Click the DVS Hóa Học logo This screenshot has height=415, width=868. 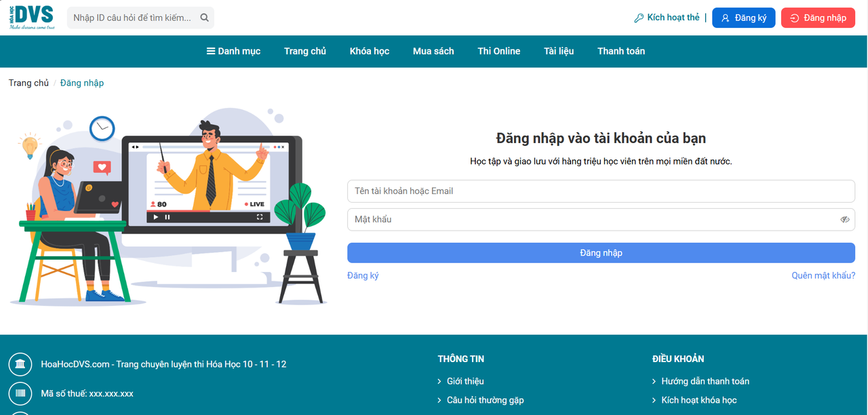tap(33, 18)
